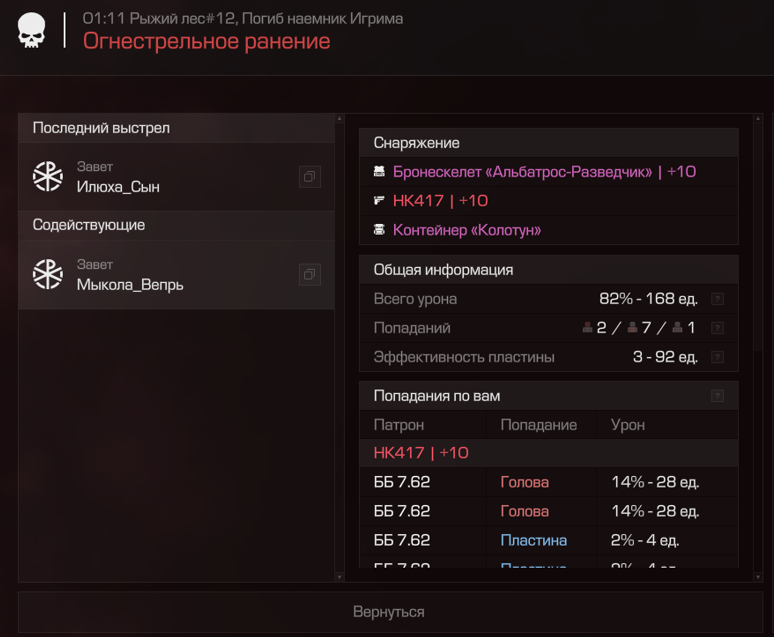Screen dimensions: 774x637
Task: Copy the name Илюха_Сын
Action: tap(310, 177)
